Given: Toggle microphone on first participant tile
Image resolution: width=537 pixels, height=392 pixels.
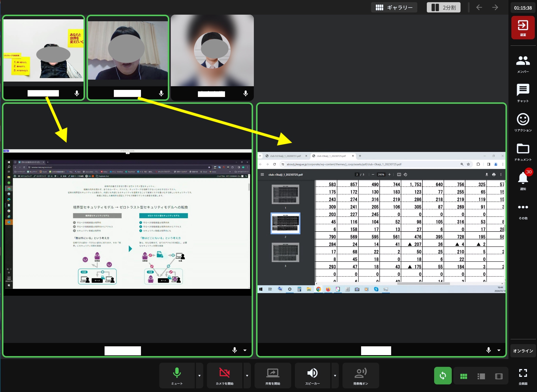Looking at the screenshot, I should 77,94.
